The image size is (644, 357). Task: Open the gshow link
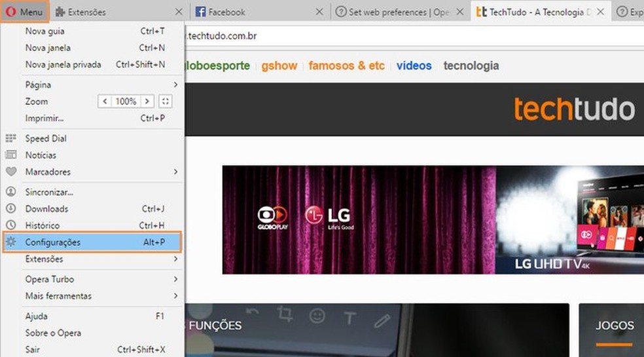coord(279,66)
